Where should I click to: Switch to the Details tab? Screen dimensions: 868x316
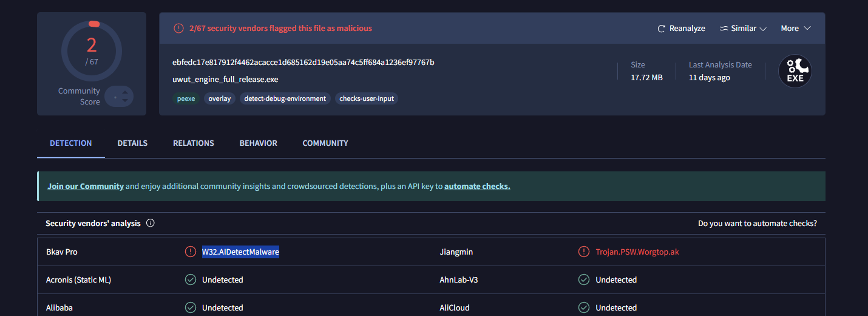[x=132, y=143]
